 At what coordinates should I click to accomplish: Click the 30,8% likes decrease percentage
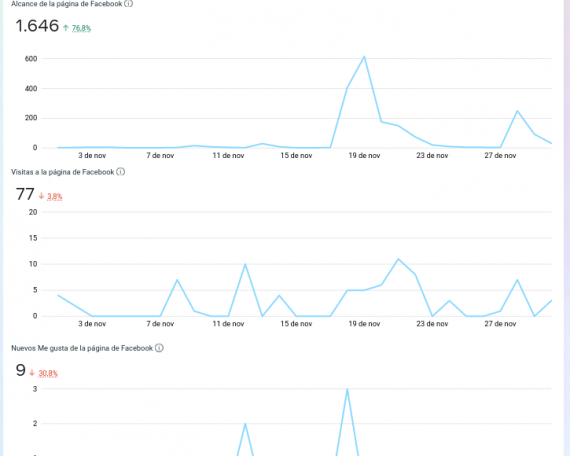(x=48, y=373)
